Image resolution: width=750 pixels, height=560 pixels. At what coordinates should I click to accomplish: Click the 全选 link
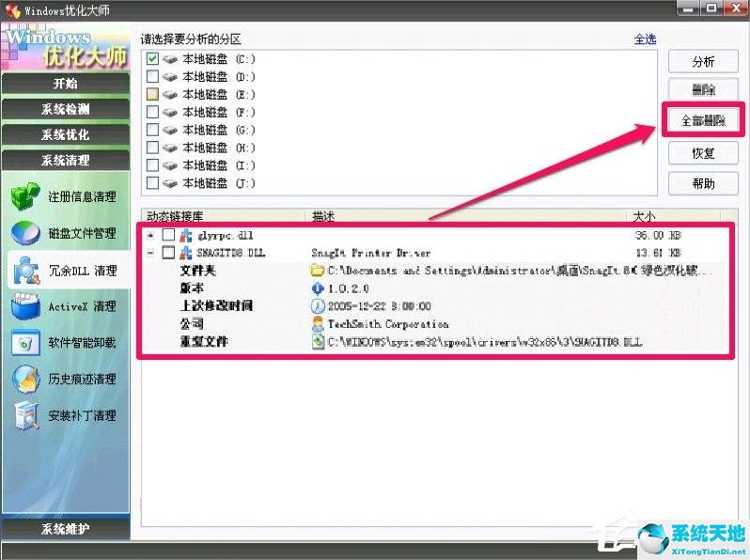coord(646,39)
